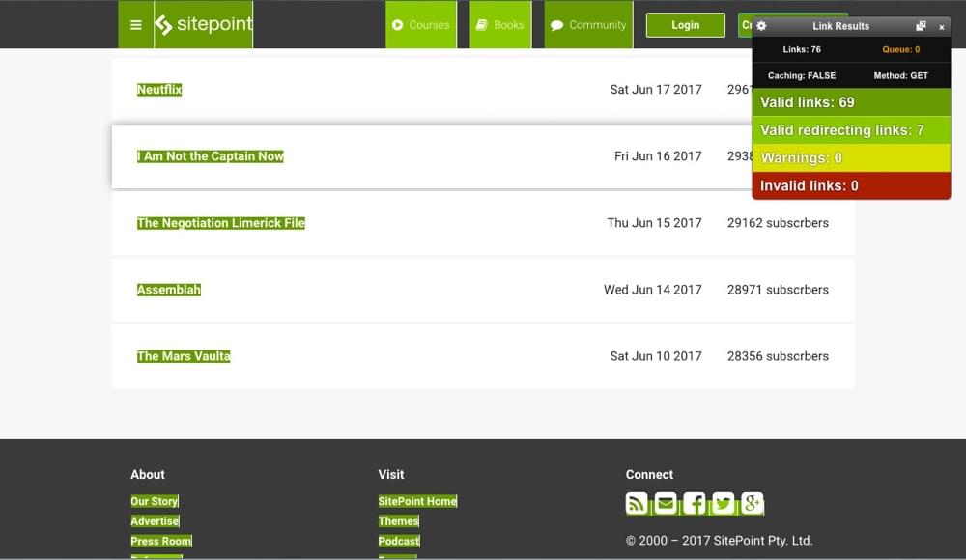Select the Invalid links: 0 bar
This screenshot has height=560, width=966.
851,185
